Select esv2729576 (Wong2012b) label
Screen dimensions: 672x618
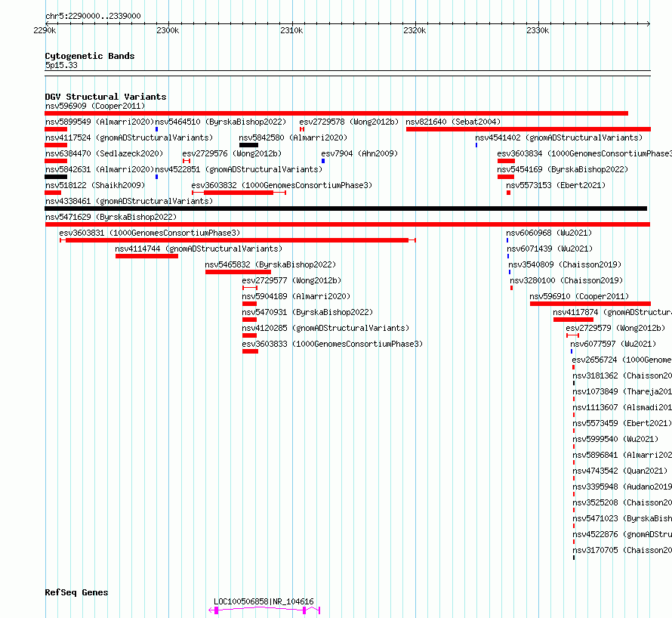[x=232, y=153]
